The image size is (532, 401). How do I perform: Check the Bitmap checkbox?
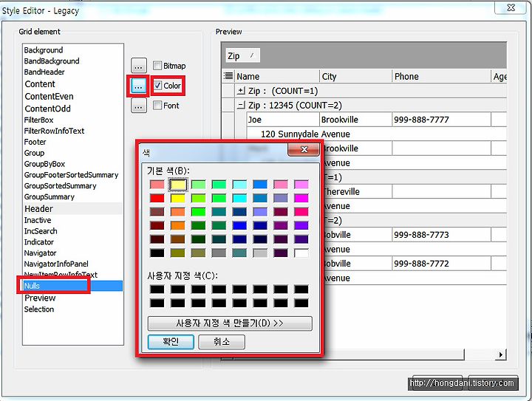pos(157,66)
